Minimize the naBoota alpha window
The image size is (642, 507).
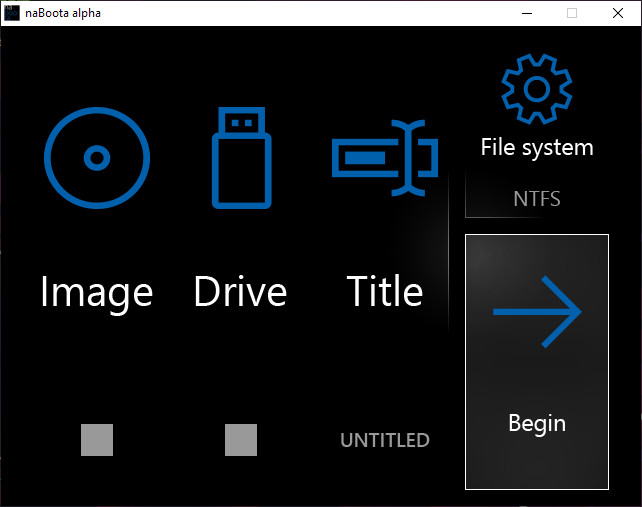[527, 13]
